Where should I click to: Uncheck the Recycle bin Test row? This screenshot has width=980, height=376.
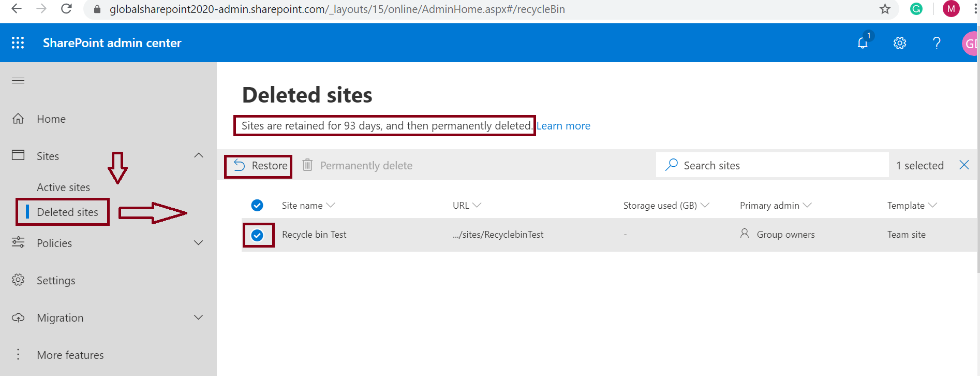point(257,236)
